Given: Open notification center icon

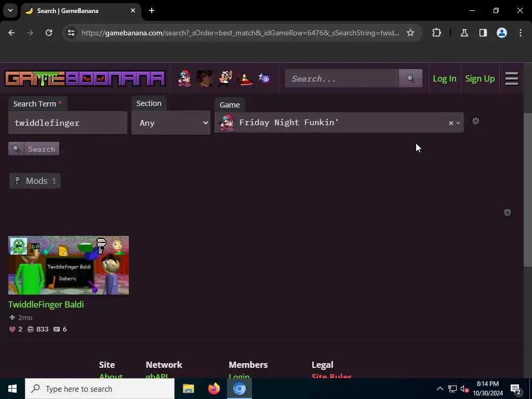Looking at the screenshot, I should tap(516, 389).
